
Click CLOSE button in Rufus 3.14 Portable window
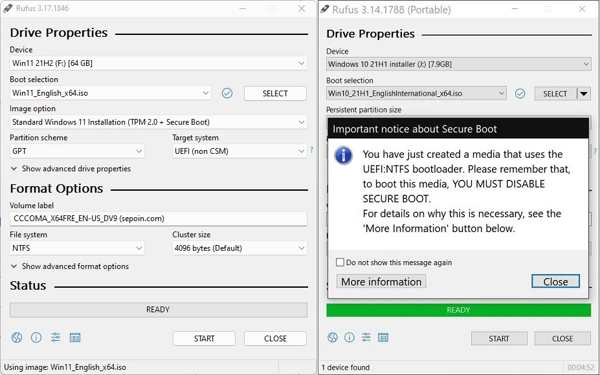(x=562, y=339)
